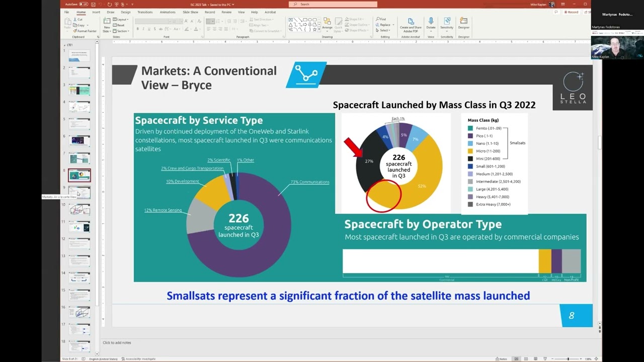Click Align Left icon
Image resolution: width=644 pixels, height=362 pixels.
(x=208, y=29)
